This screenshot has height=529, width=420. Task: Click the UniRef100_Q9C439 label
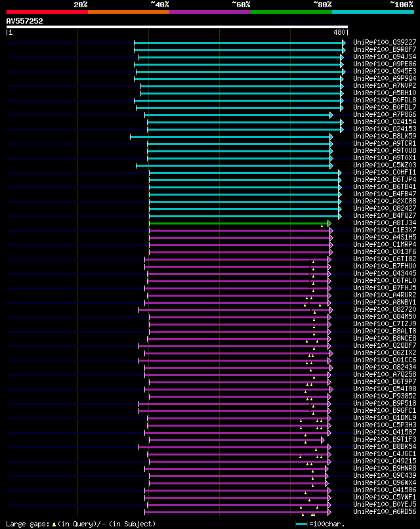(x=385, y=476)
